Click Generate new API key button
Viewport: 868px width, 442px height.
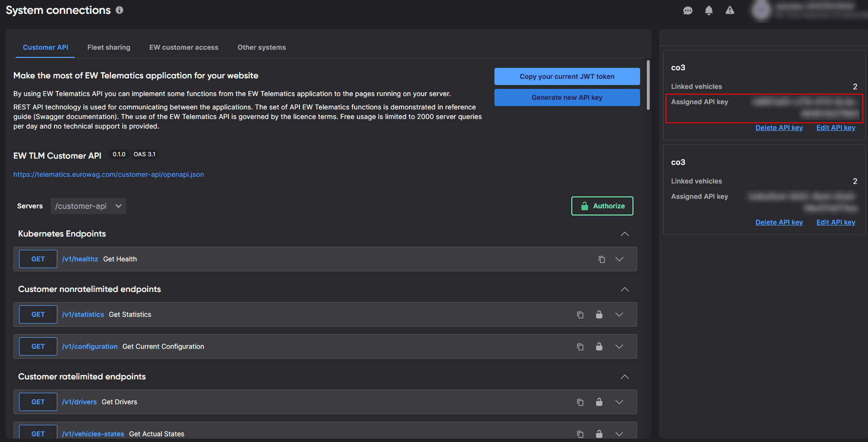point(567,97)
